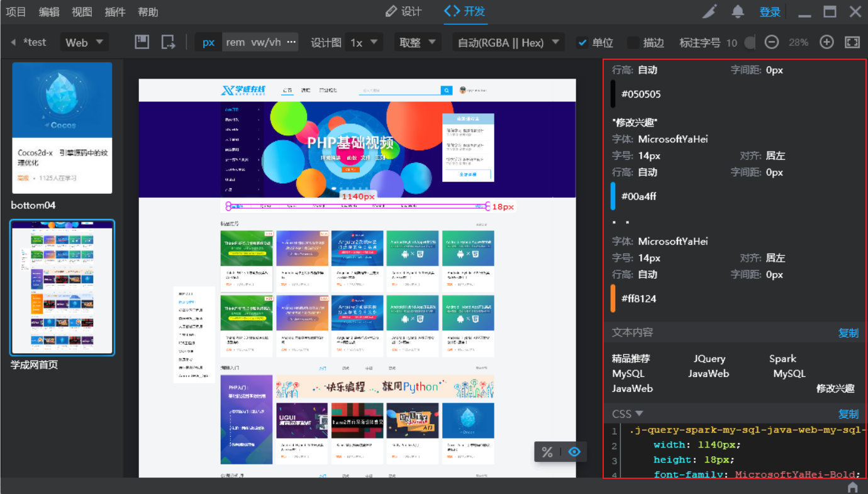The image size is (868, 494).
Task: Switch to the 开发 tab
Action: pos(465,11)
